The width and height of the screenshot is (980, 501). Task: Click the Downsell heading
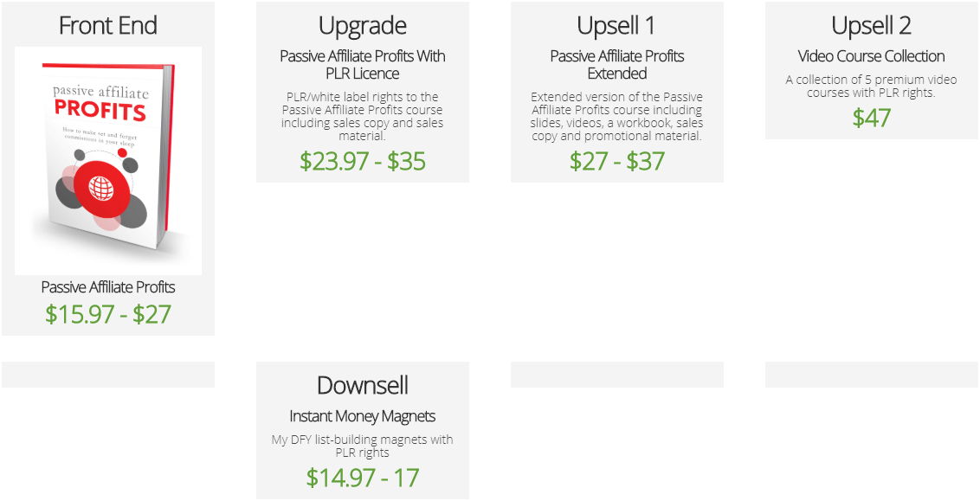click(x=363, y=385)
